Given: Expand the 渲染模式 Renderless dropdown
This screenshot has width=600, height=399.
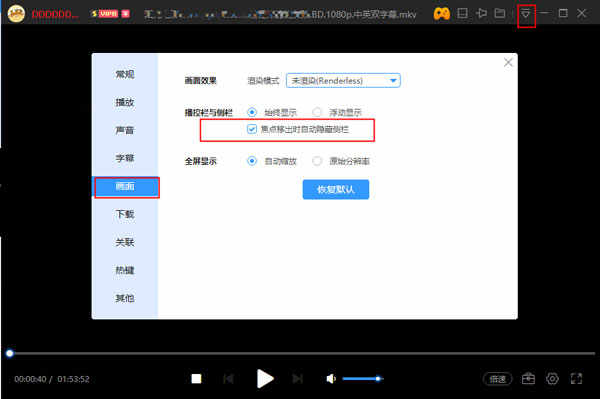Looking at the screenshot, I should (x=343, y=81).
